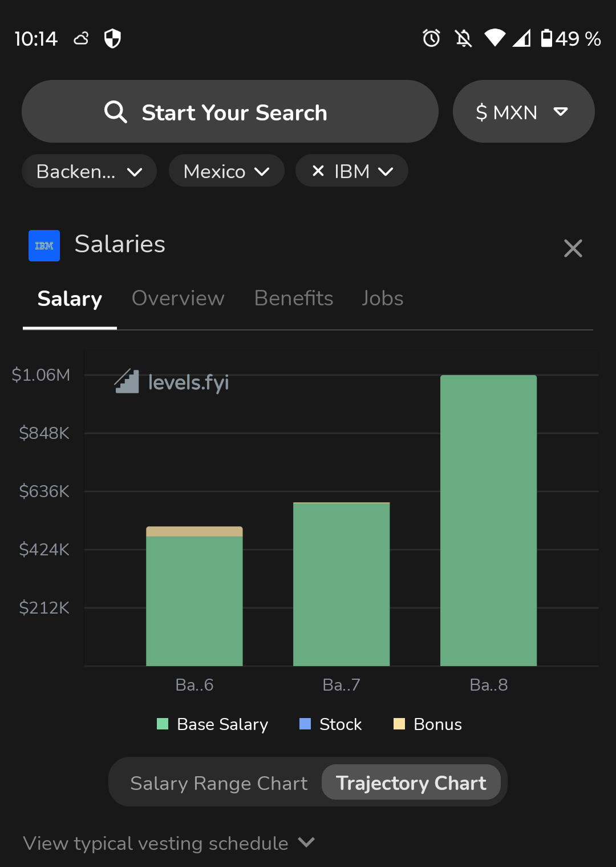
Task: Remove the IBM filter chip X
Action: pyautogui.click(x=318, y=171)
